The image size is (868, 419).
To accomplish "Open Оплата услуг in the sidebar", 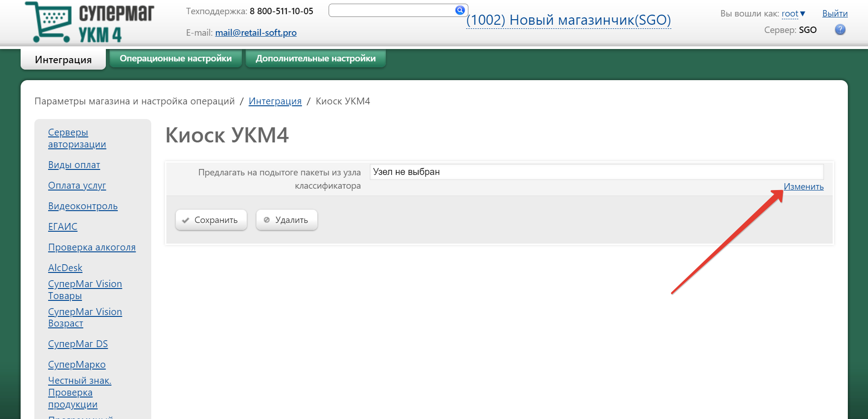I will [x=77, y=185].
